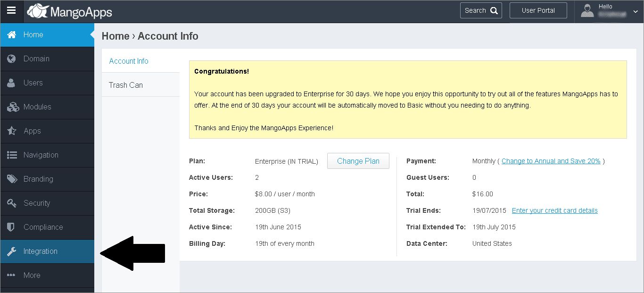Screen dimensions: 644x293
Task: Click the Compliance shield icon
Action: tap(12, 227)
